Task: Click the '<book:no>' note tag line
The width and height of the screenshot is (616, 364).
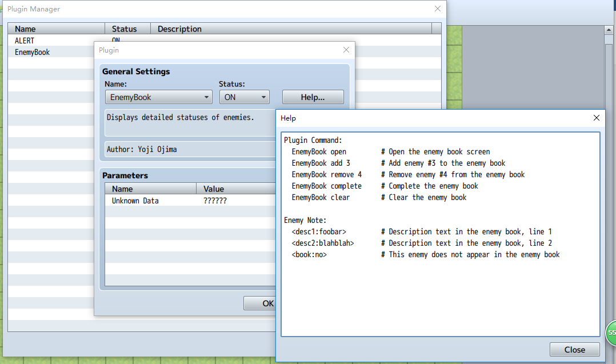Action: tap(426, 254)
